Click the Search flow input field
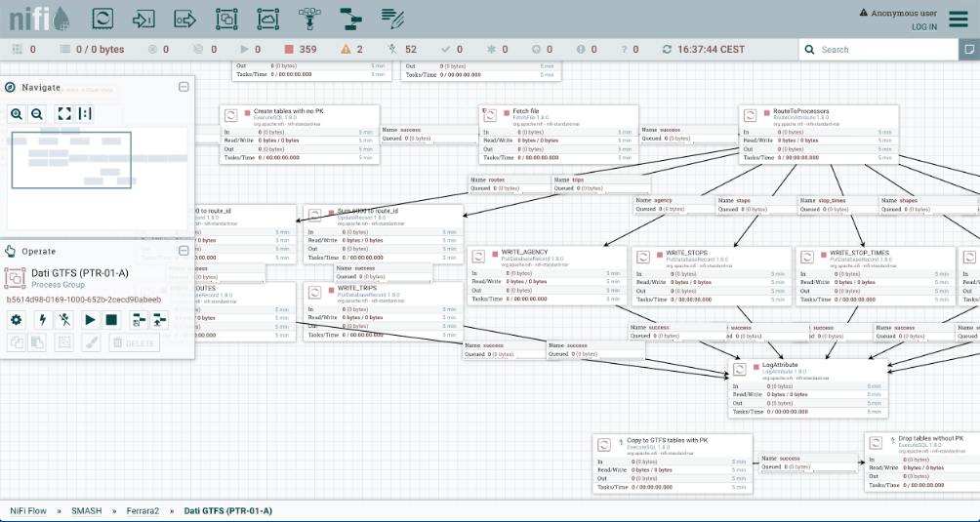The width and height of the screenshot is (980, 522). click(x=886, y=50)
